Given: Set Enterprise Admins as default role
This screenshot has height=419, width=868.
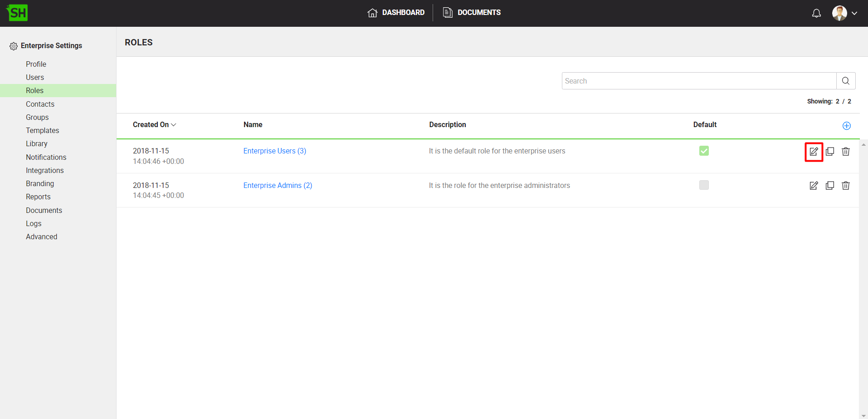Looking at the screenshot, I should point(704,185).
